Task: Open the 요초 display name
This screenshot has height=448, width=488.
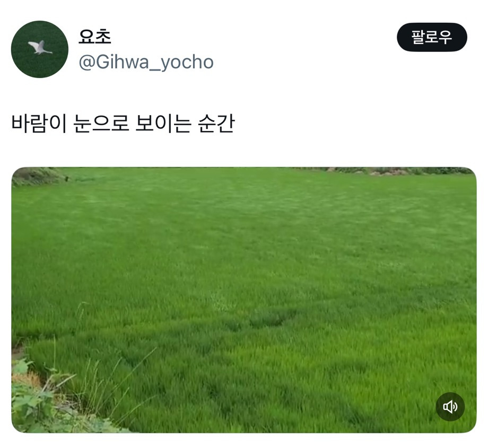Action: pyautogui.click(x=94, y=37)
